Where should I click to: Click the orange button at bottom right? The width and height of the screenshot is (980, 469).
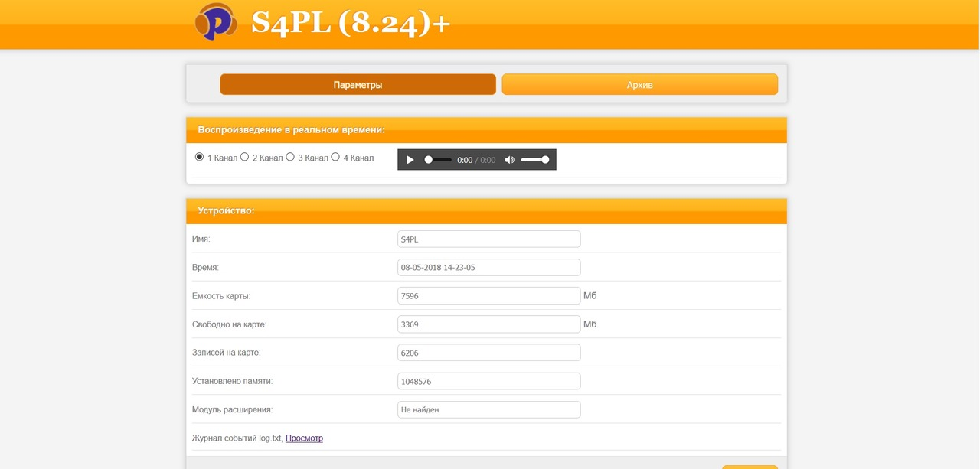750,466
